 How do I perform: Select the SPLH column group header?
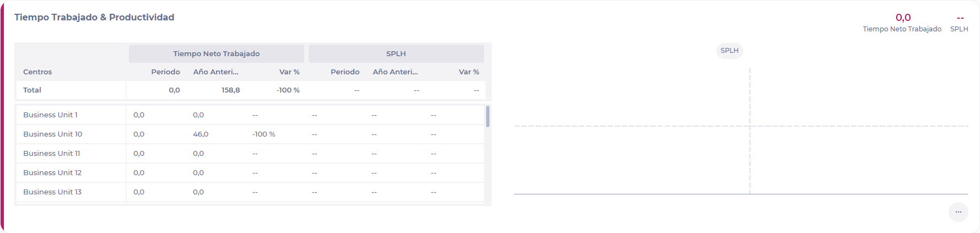(x=396, y=53)
